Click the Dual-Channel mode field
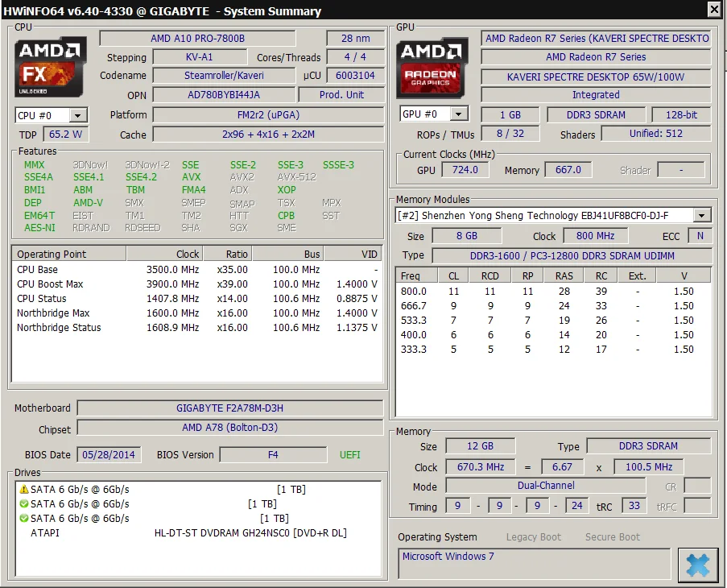Viewport: 727px width, 588px height. (546, 486)
